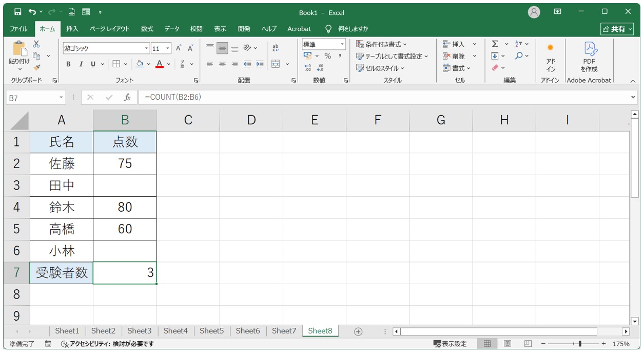This screenshot has height=353, width=644.
Task: Click the Share (共有) button
Action: pos(618,29)
